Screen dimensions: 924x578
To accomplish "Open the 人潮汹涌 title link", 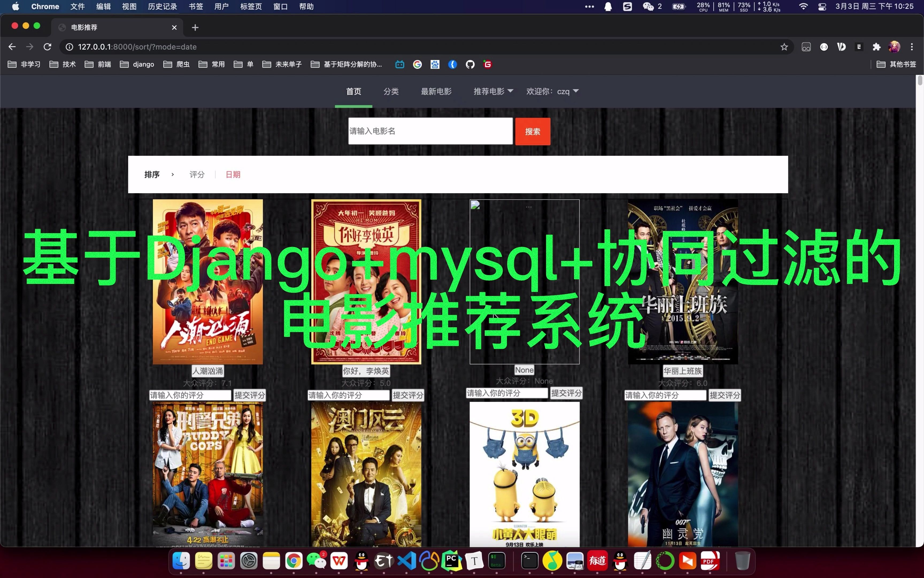I will [x=208, y=371].
